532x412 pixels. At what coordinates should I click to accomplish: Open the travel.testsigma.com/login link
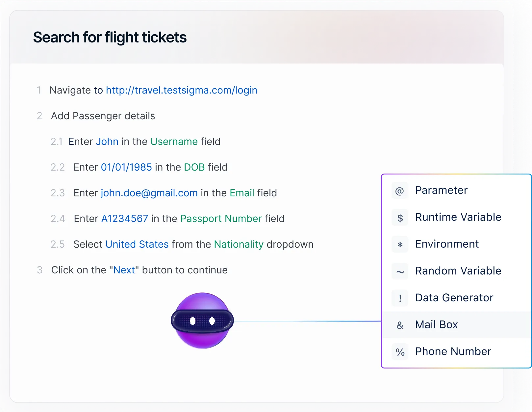pyautogui.click(x=181, y=90)
